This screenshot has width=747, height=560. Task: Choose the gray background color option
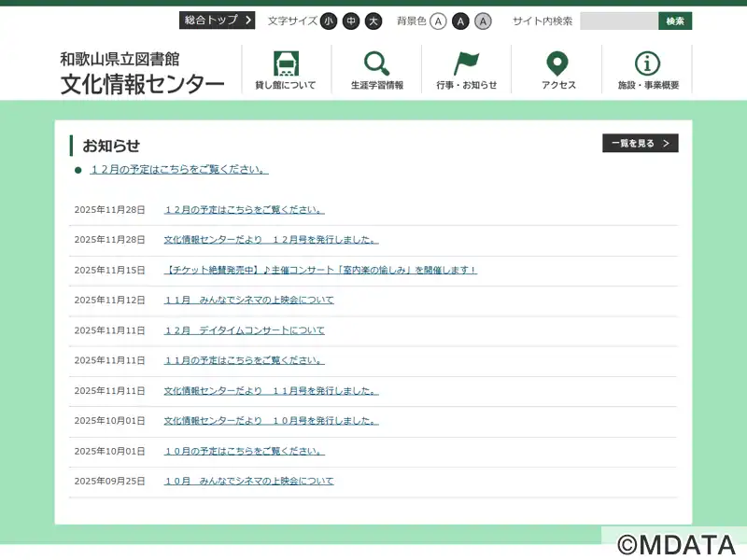pos(483,21)
